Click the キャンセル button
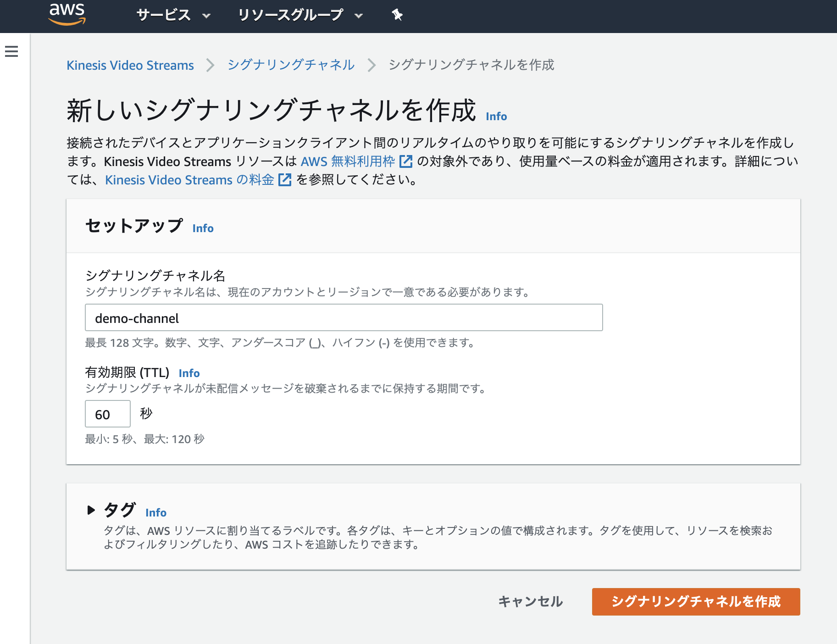Screen dimensions: 837x644 click(531, 602)
